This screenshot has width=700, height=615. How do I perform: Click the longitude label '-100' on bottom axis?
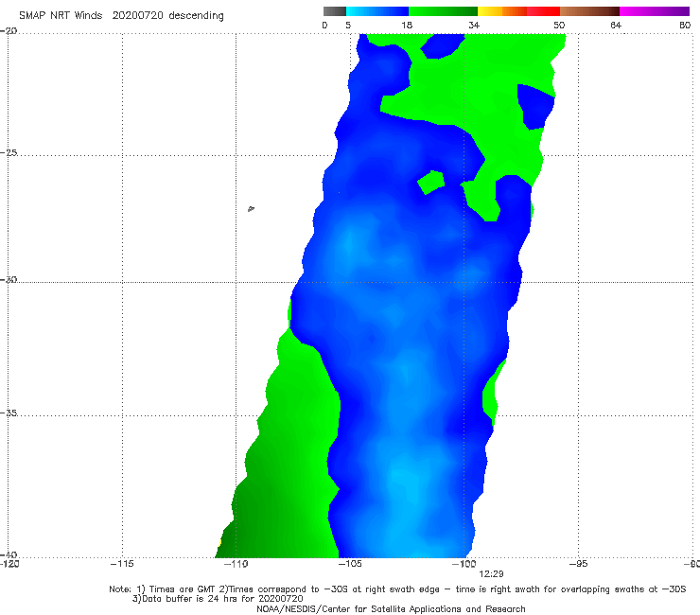point(464,564)
